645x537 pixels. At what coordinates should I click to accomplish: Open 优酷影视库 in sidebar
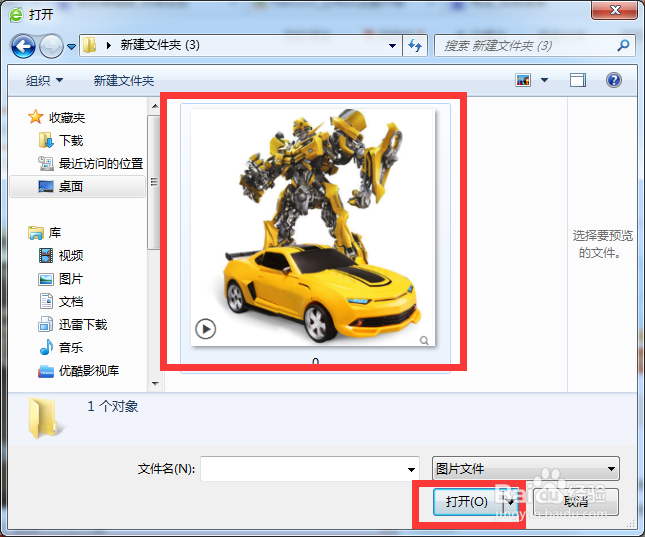(89, 371)
